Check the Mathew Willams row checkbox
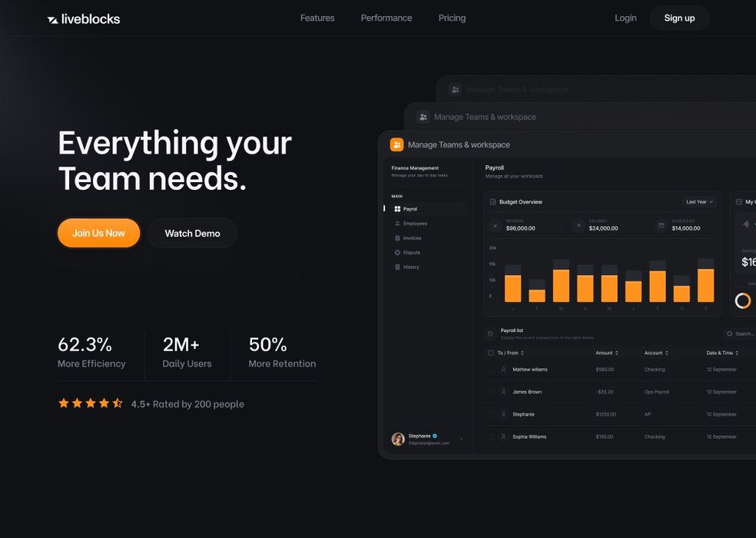Image resolution: width=756 pixels, height=538 pixels. [x=491, y=370]
